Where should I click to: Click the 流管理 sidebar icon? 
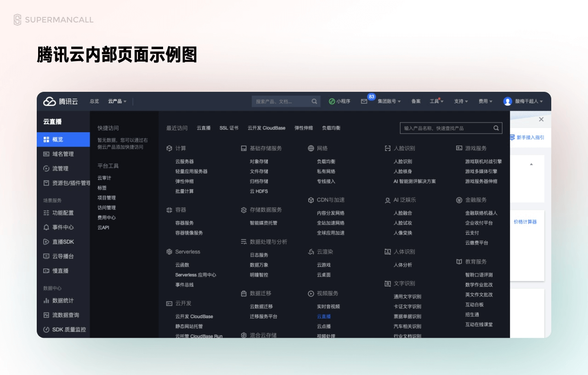pyautogui.click(x=46, y=168)
